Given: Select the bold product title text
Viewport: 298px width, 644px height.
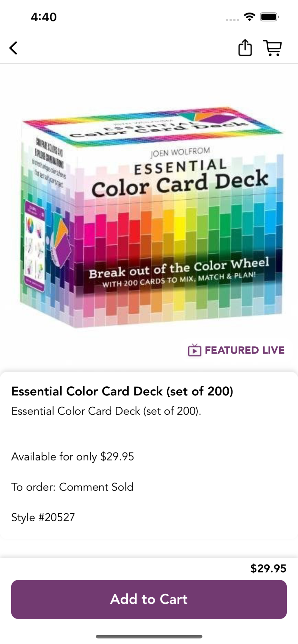Looking at the screenshot, I should click(x=122, y=391).
